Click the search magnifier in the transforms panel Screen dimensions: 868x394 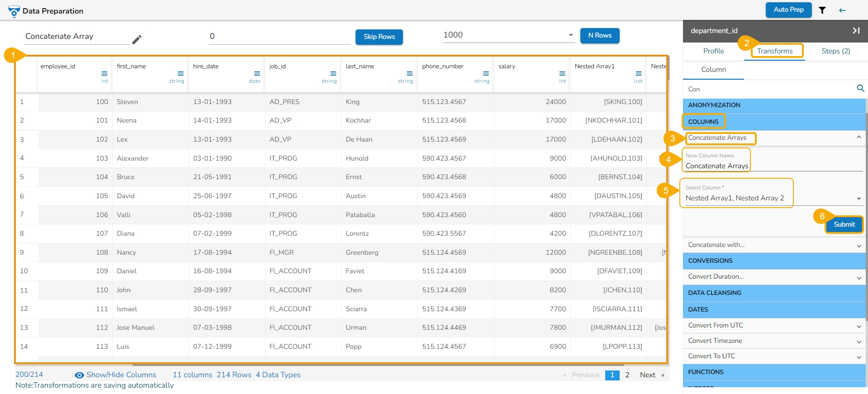click(x=860, y=89)
